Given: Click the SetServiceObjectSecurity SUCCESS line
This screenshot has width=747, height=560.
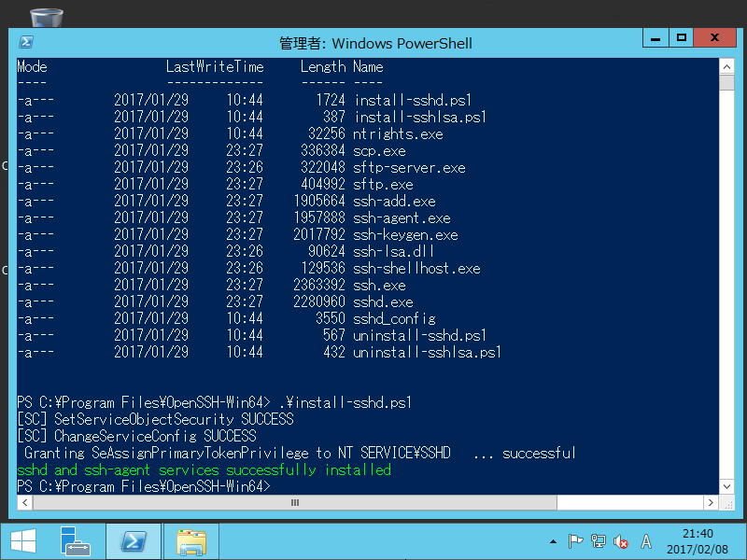Looking at the screenshot, I should (155, 419).
